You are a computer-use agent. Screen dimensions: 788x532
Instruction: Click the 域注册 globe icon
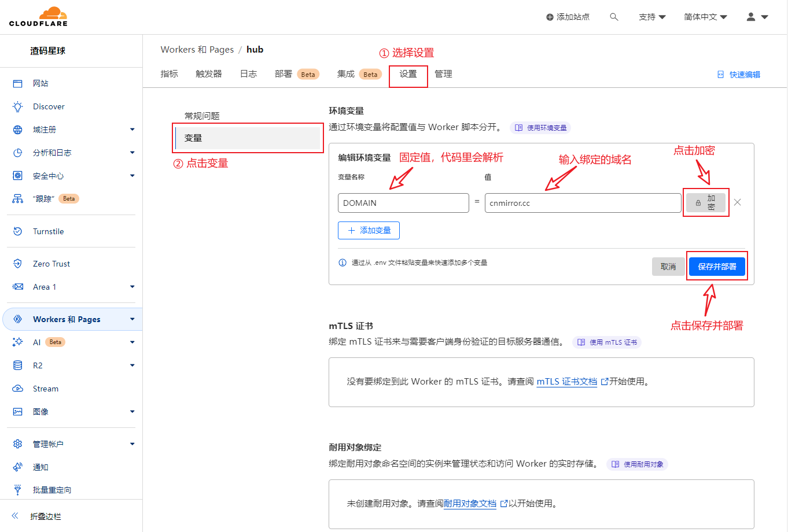[18, 130]
